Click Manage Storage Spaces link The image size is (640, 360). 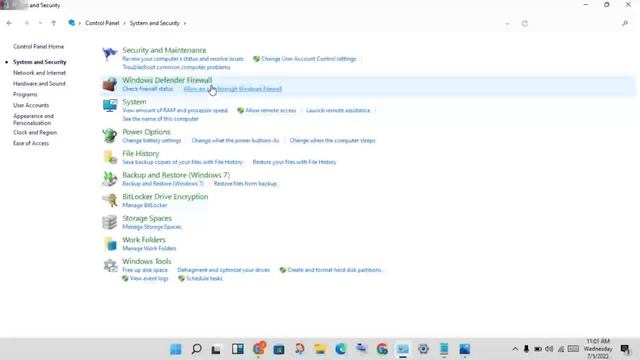pos(152,227)
